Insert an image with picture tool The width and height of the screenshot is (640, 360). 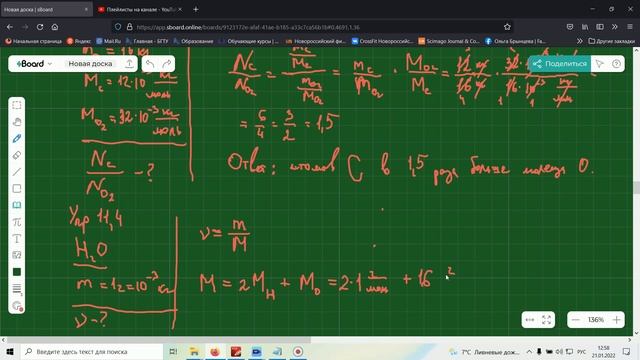point(17,255)
